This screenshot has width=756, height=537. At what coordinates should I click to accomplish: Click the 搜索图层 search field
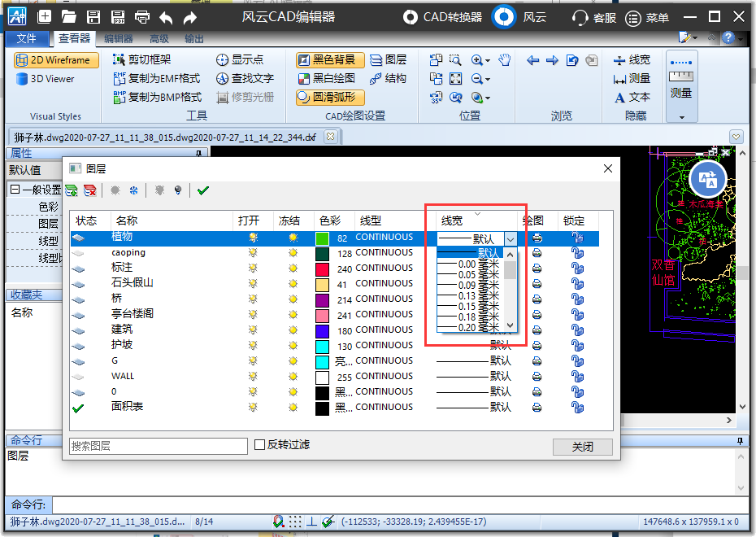pos(158,446)
